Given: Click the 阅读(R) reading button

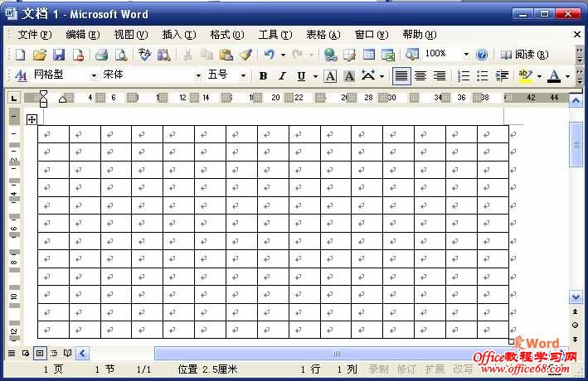Looking at the screenshot, I should tap(524, 55).
